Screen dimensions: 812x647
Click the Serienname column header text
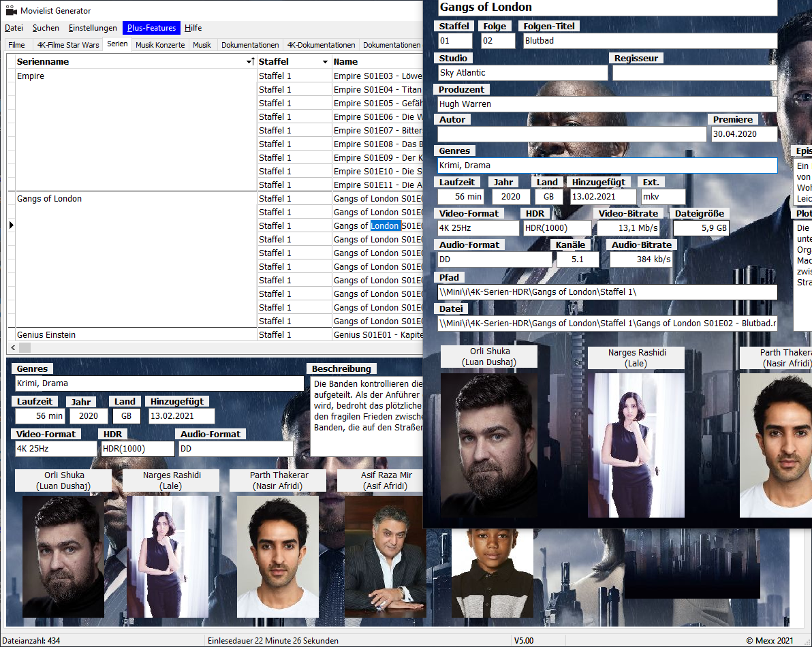tap(42, 61)
